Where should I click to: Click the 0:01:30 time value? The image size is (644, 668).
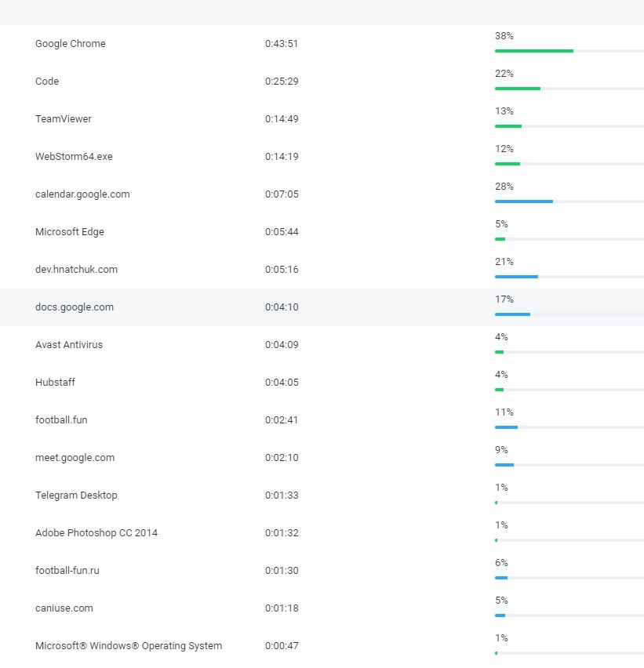[x=282, y=571]
